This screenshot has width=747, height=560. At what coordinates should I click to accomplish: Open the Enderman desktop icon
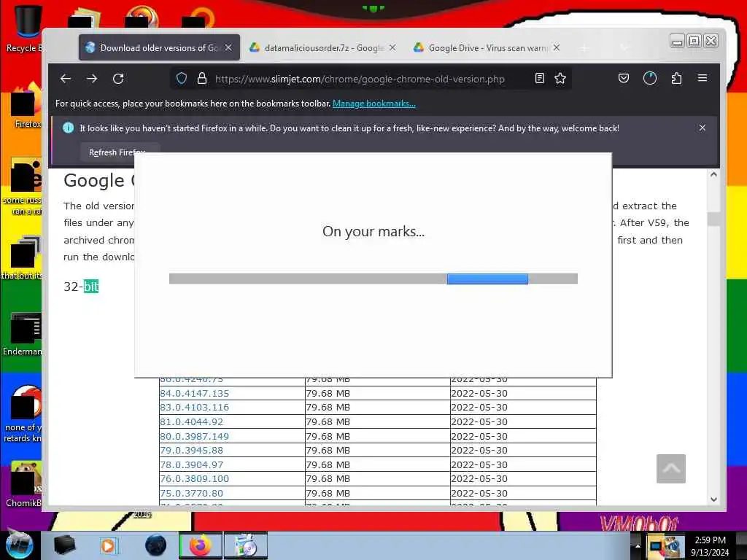click(24, 334)
